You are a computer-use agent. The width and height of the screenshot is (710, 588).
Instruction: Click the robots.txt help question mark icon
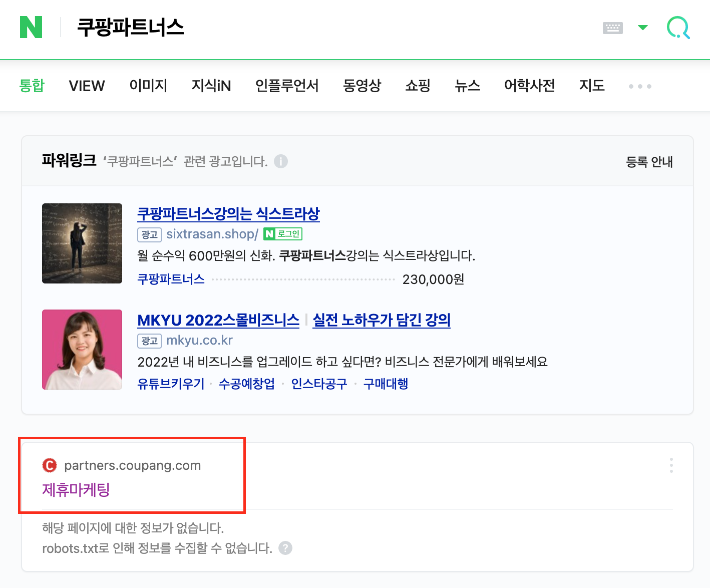(285, 548)
